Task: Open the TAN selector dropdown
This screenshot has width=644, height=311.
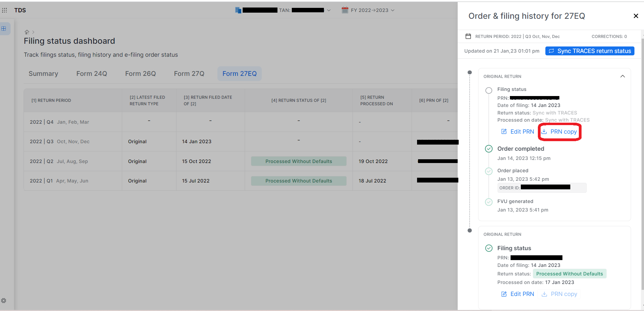Action: 329,10
